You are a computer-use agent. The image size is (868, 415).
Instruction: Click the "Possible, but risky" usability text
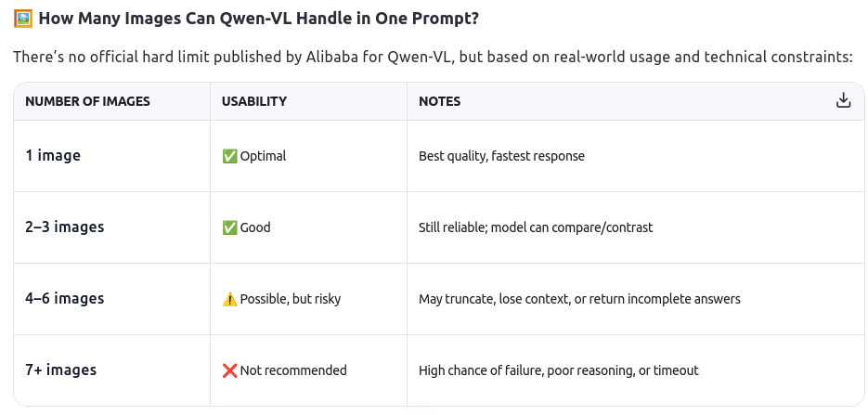pos(291,299)
